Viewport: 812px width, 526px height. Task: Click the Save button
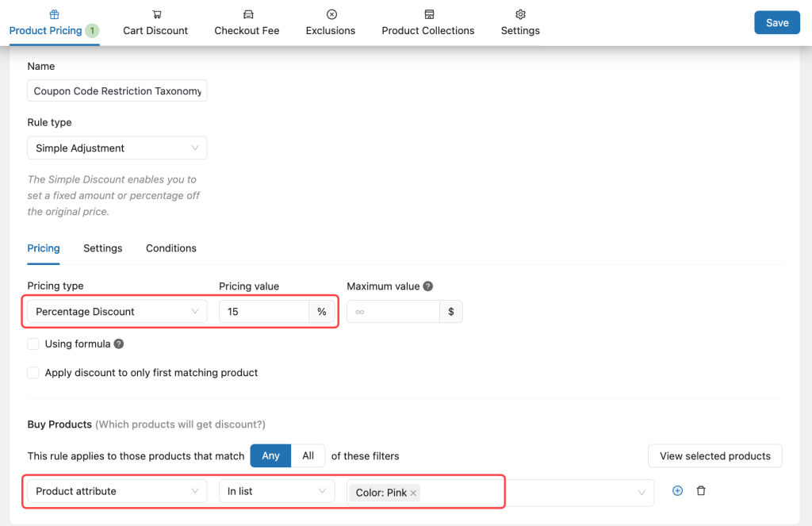tap(776, 22)
